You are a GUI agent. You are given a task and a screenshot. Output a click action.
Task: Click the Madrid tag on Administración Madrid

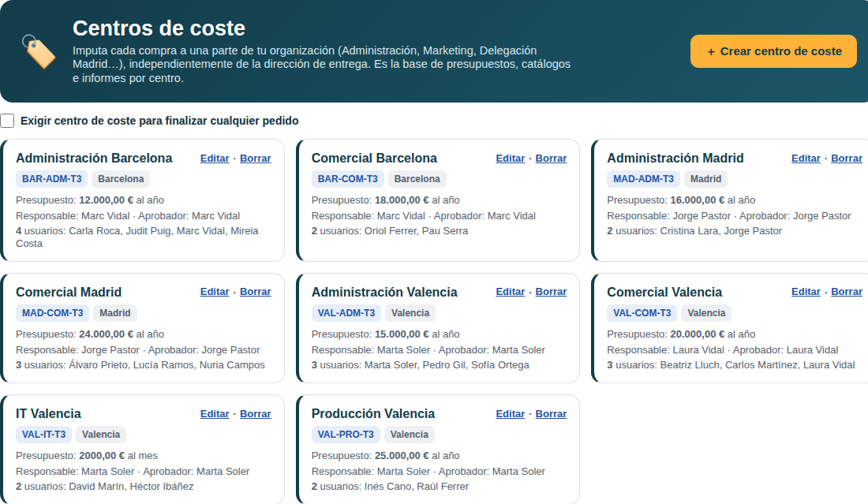pyautogui.click(x=705, y=179)
